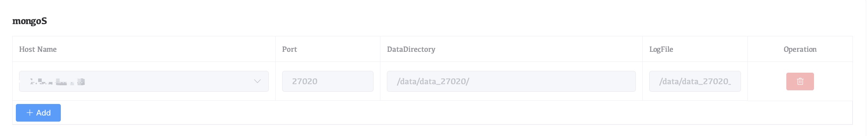
Task: Click the Host Name column header
Action: pos(38,49)
